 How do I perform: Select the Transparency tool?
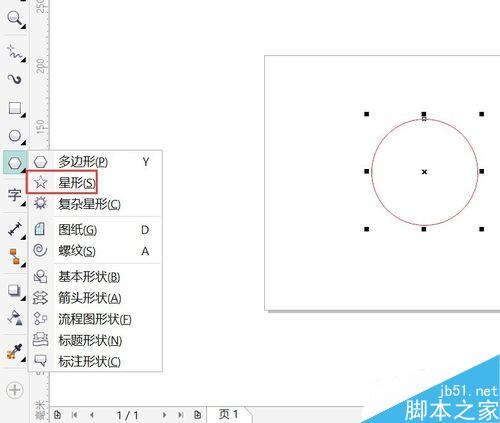tap(15, 317)
